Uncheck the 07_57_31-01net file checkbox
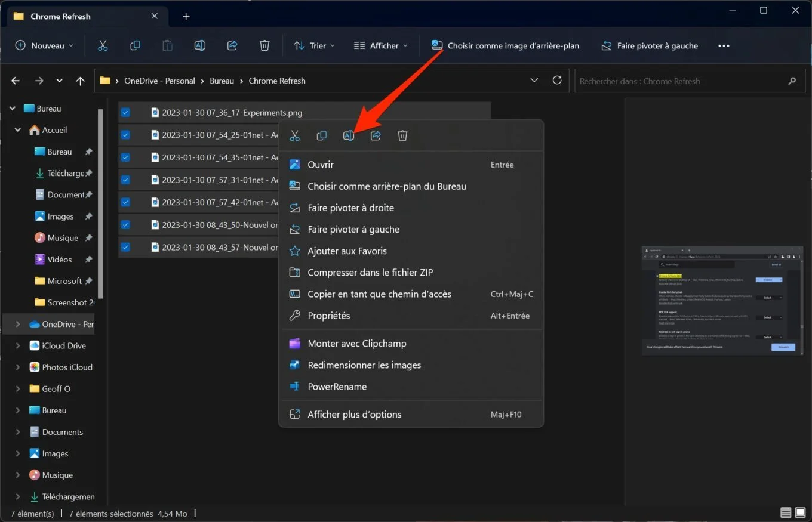This screenshot has width=812, height=522. coord(125,180)
